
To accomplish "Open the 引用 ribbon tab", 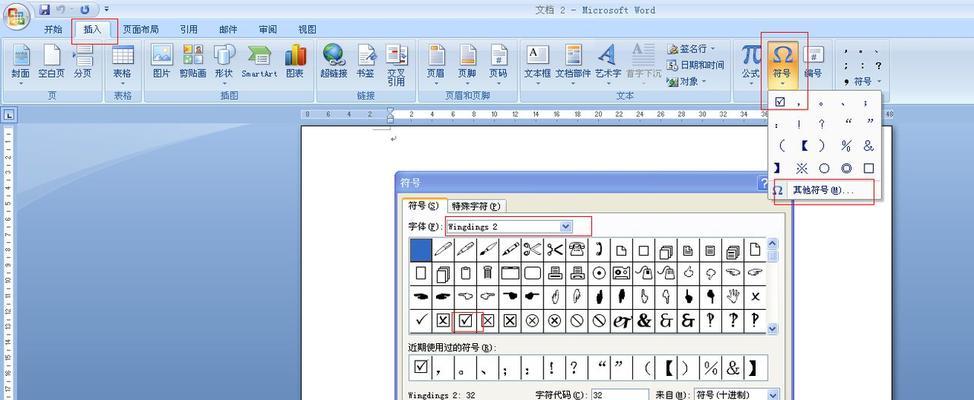I will [x=189, y=29].
